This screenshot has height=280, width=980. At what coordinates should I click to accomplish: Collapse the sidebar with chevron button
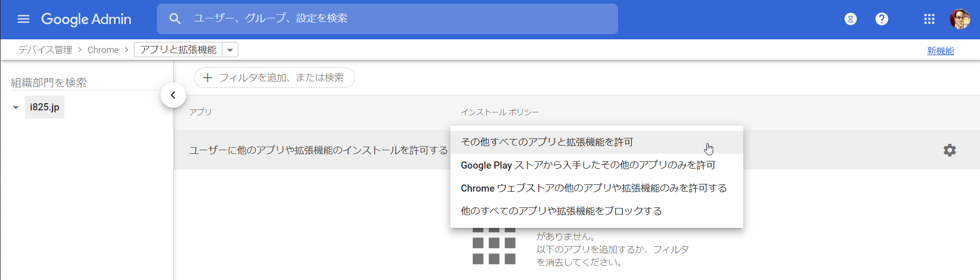pyautogui.click(x=173, y=95)
